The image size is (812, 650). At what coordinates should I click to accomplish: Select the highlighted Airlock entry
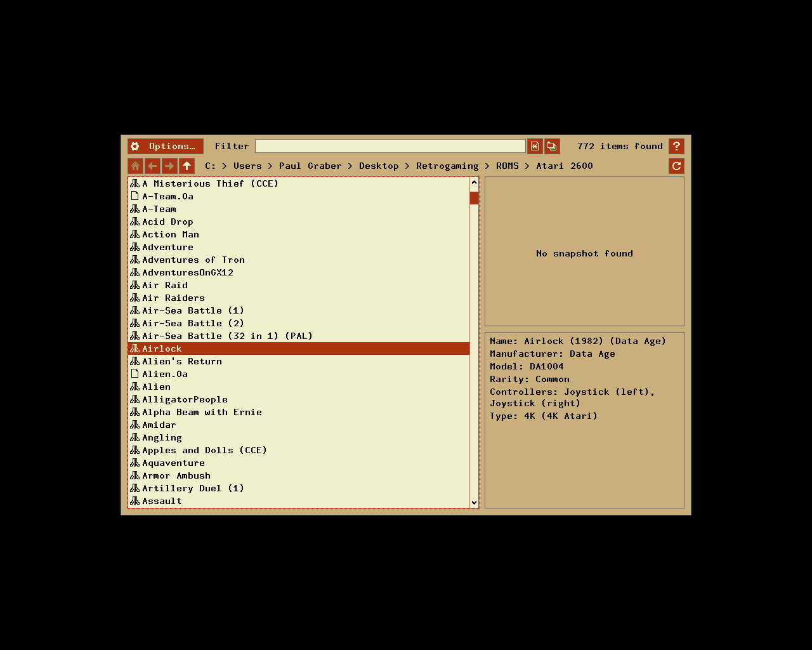pos(299,348)
